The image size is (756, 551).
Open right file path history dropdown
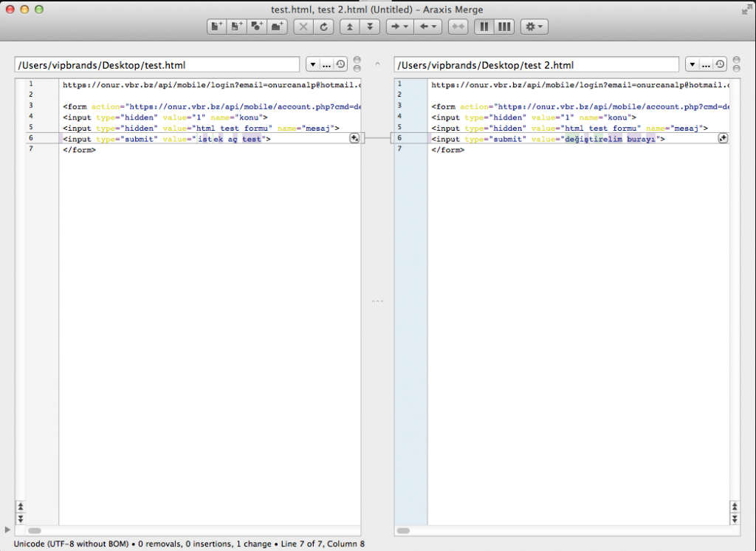[692, 65]
